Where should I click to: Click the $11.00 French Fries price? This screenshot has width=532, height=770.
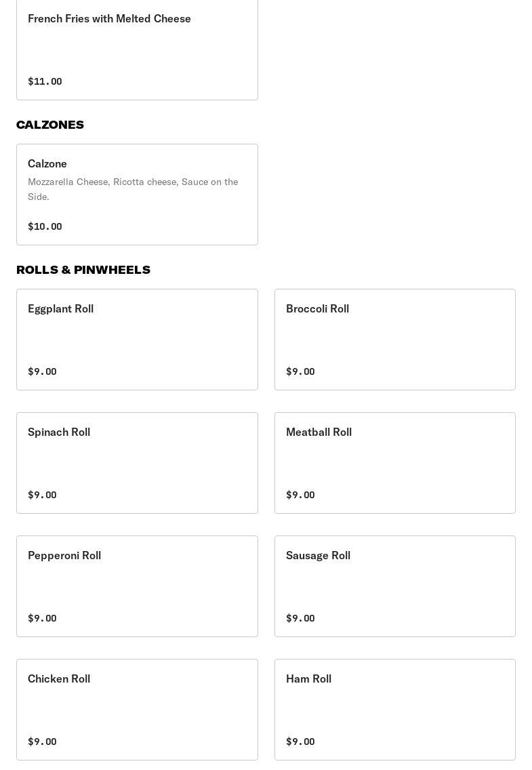pyautogui.click(x=45, y=81)
